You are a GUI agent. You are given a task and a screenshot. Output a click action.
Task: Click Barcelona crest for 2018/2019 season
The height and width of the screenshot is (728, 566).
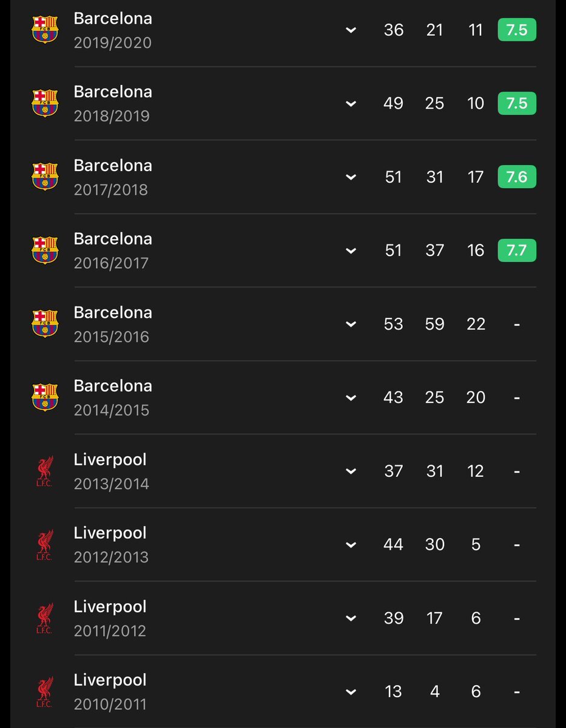(x=45, y=103)
